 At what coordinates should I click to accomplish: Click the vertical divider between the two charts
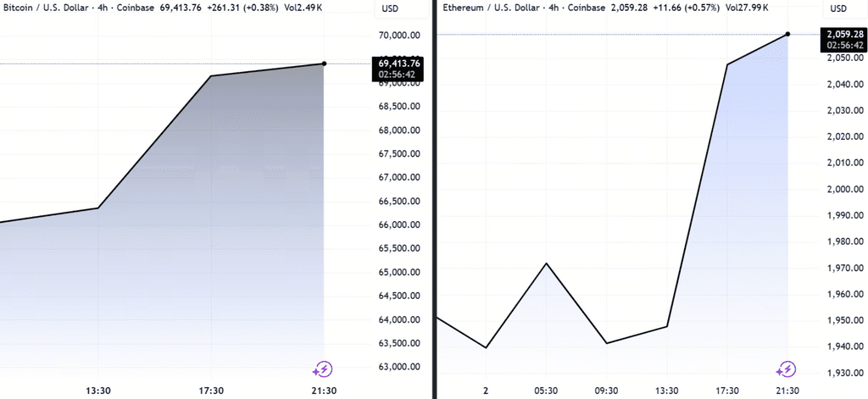coord(437,199)
